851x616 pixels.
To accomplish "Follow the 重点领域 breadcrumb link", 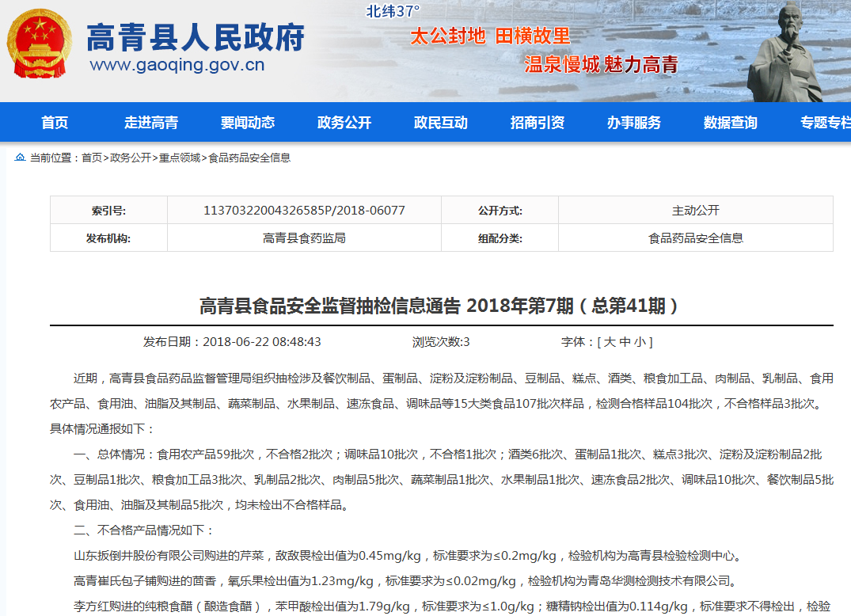I will click(180, 158).
